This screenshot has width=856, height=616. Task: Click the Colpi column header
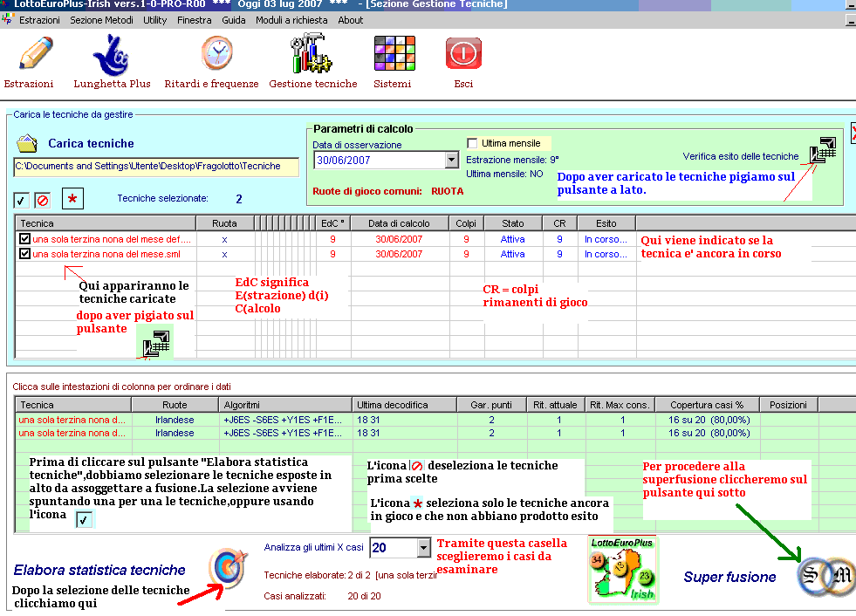coord(466,223)
